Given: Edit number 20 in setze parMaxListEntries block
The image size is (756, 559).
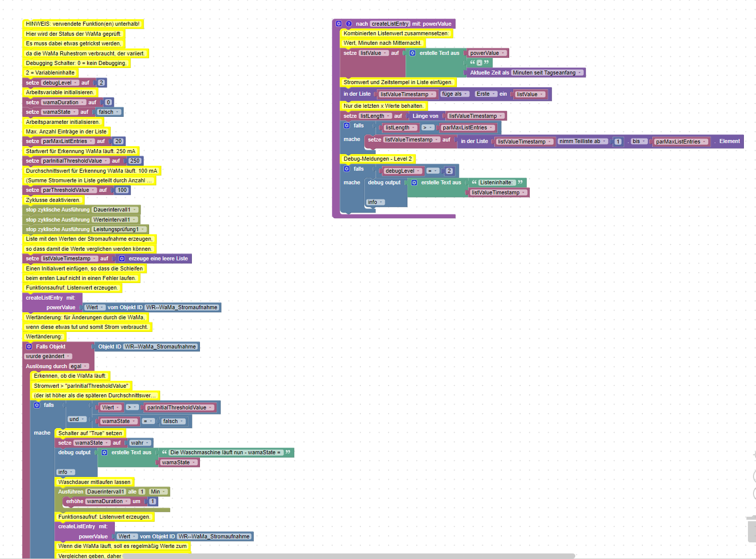Looking at the screenshot, I should [118, 142].
